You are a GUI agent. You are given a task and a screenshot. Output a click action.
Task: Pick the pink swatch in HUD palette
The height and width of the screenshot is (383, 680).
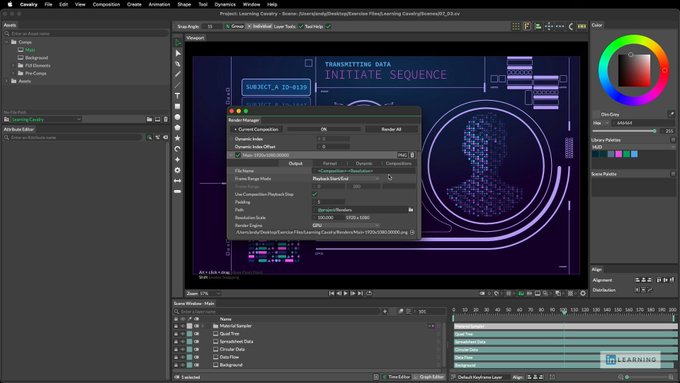pyautogui.click(x=618, y=154)
